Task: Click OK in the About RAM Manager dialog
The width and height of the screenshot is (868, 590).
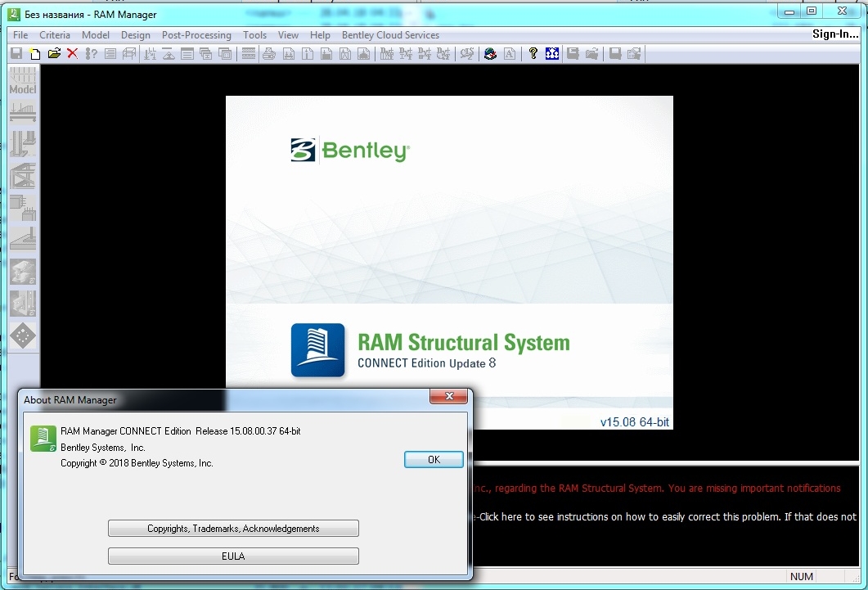Action: pos(434,459)
